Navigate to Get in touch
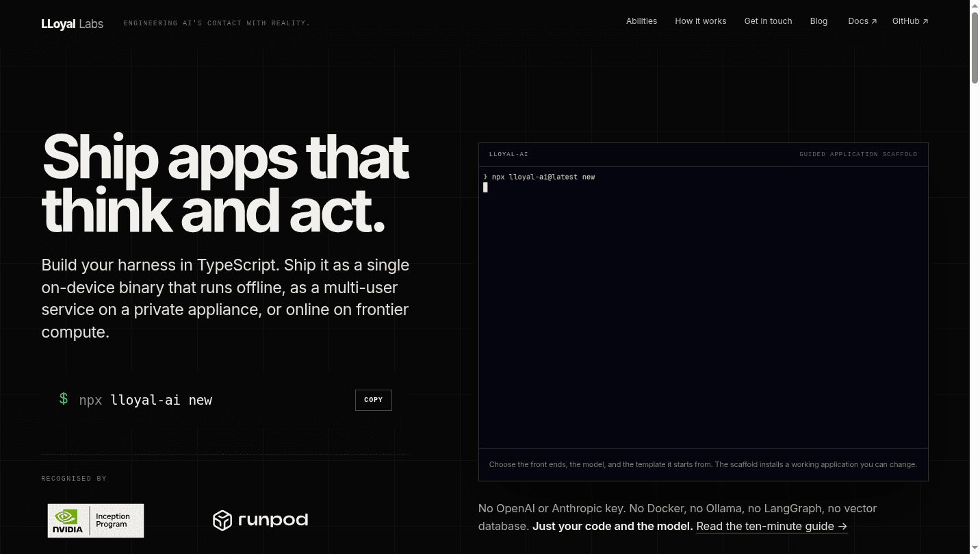The height and width of the screenshot is (554, 980). point(768,21)
